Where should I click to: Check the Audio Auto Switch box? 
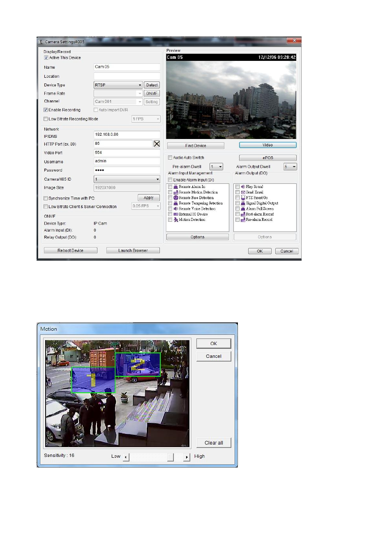coord(170,158)
